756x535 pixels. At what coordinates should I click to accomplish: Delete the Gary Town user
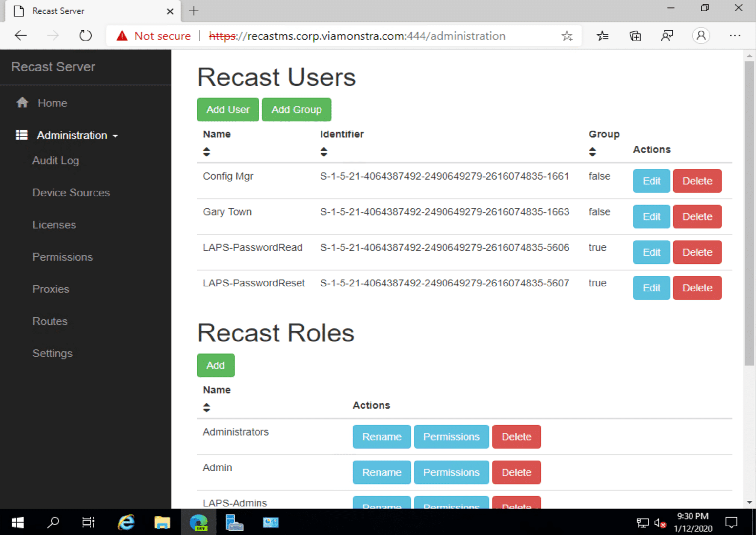pyautogui.click(x=697, y=216)
